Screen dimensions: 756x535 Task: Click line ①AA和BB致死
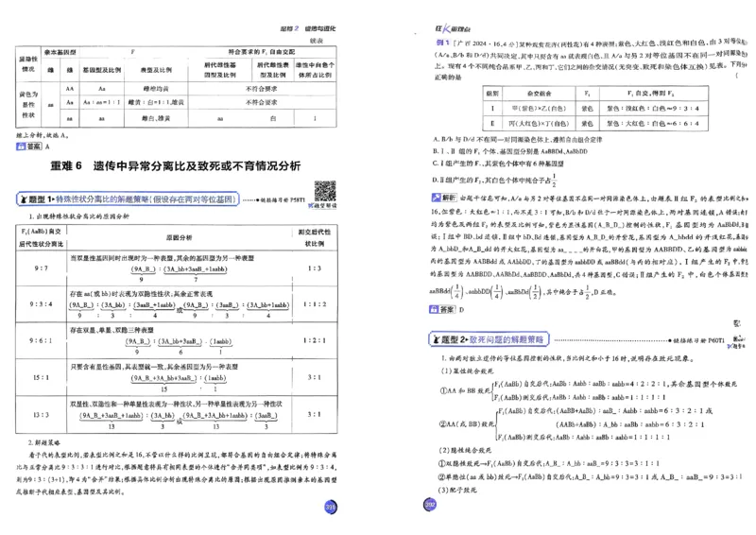point(588,390)
